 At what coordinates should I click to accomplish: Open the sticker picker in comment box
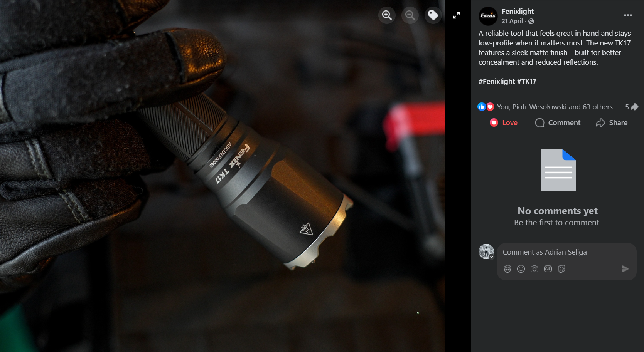[561, 269]
